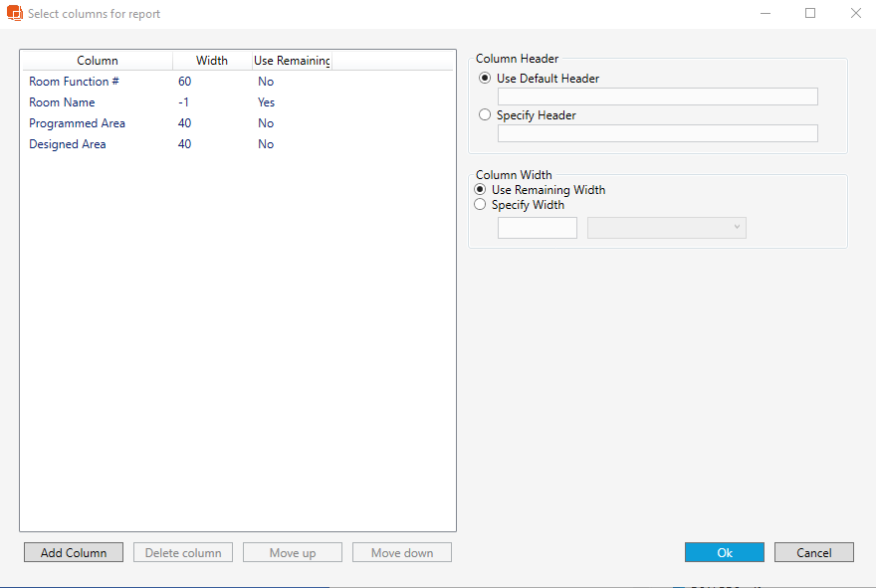This screenshot has height=588, width=876.
Task: Pick the Programmed Area row
Action: [x=77, y=123]
